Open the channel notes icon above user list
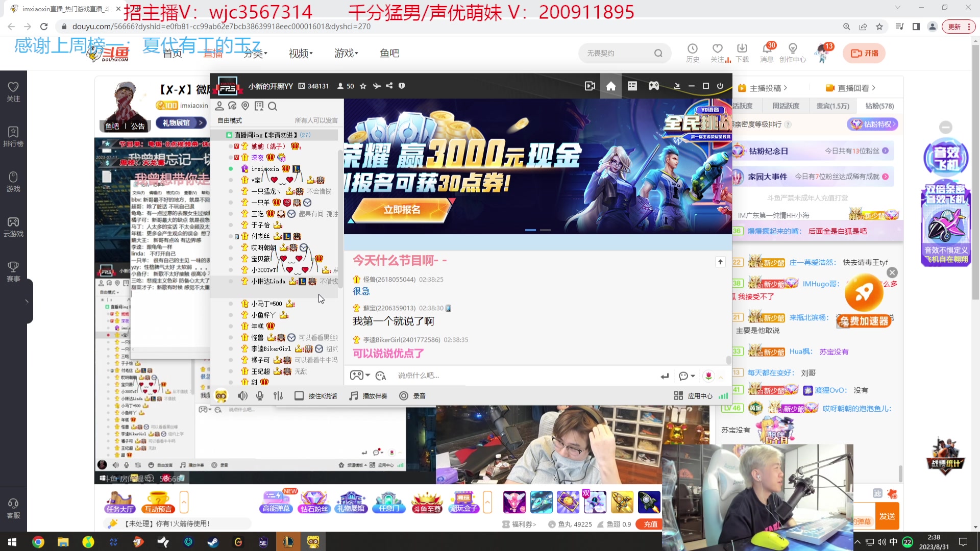This screenshot has width=980, height=551. coord(259,106)
